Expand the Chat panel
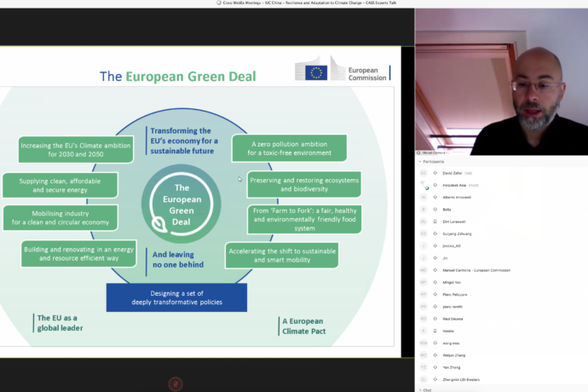 [x=425, y=390]
